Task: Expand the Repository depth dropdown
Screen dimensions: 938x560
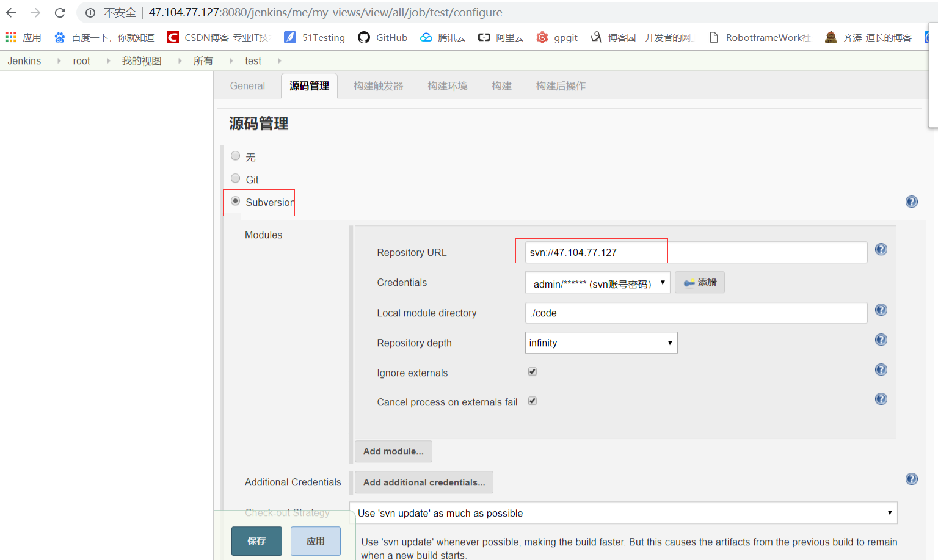Action: pos(600,343)
